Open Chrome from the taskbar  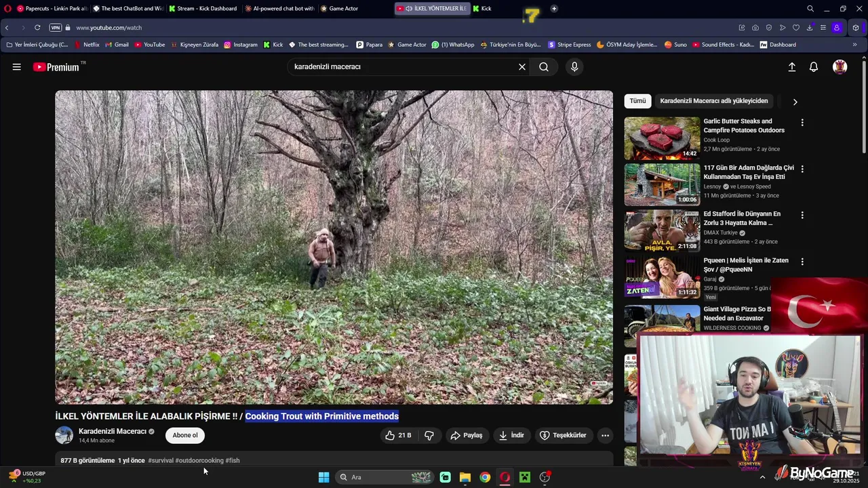[x=485, y=477]
